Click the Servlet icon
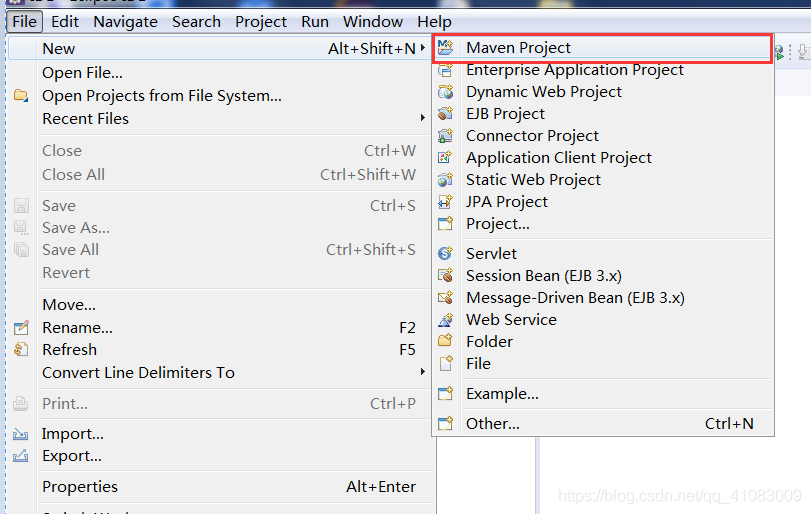The width and height of the screenshot is (811, 514). (x=445, y=253)
